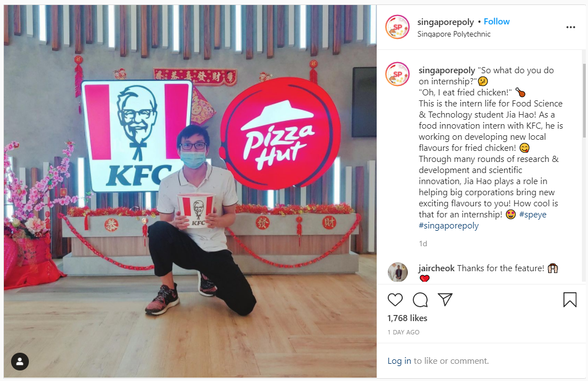Click Log in to comment
The height and width of the screenshot is (381, 588).
(399, 360)
